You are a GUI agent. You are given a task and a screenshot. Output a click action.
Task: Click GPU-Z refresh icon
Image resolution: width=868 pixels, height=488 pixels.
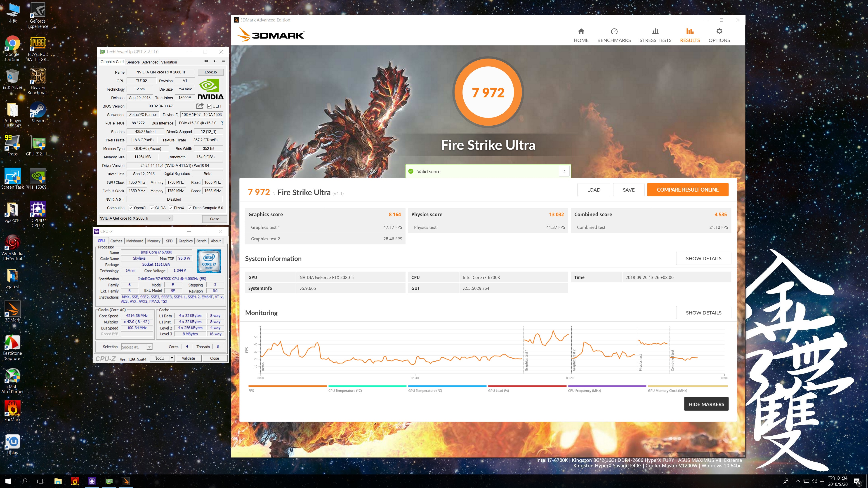215,61
